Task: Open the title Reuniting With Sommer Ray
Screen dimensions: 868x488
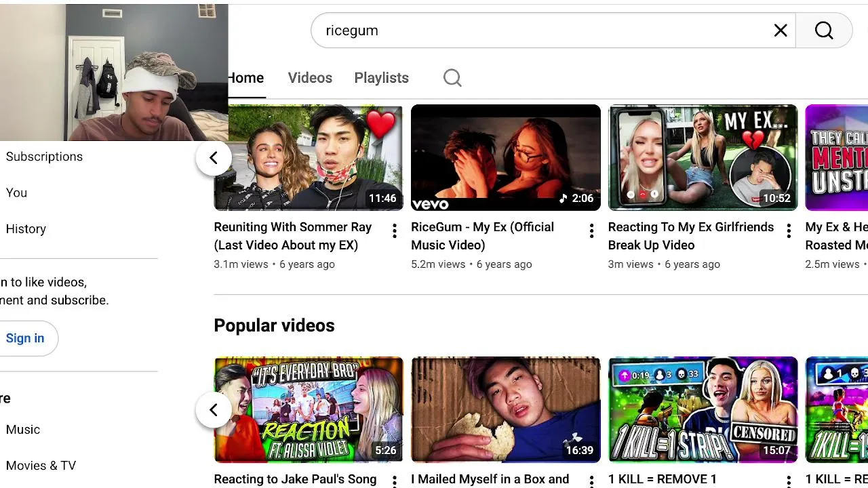Action: point(293,236)
